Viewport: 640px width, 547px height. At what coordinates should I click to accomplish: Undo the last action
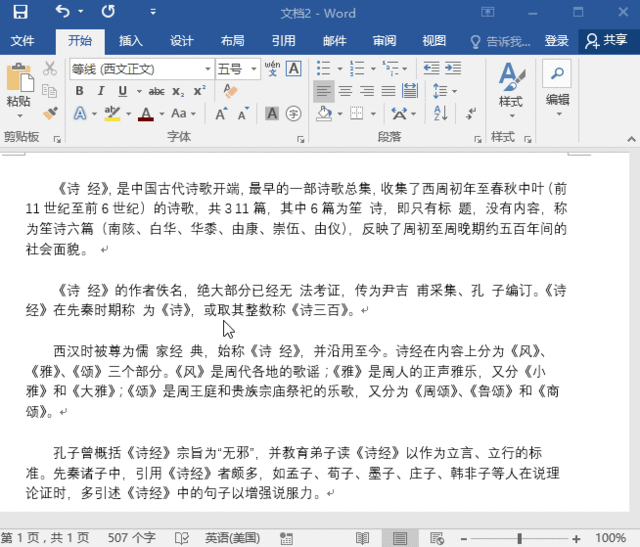tap(63, 12)
